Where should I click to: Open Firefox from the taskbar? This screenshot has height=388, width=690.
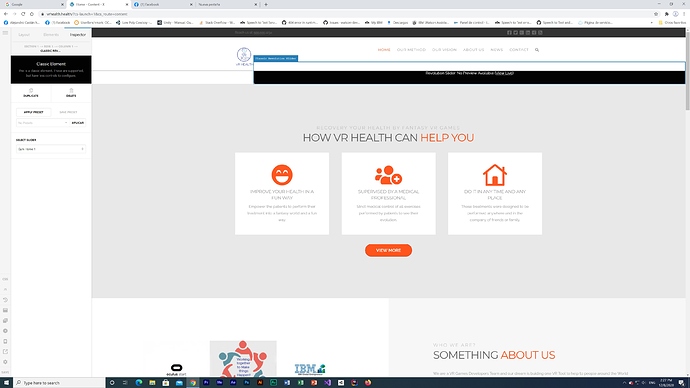[x=368, y=383]
